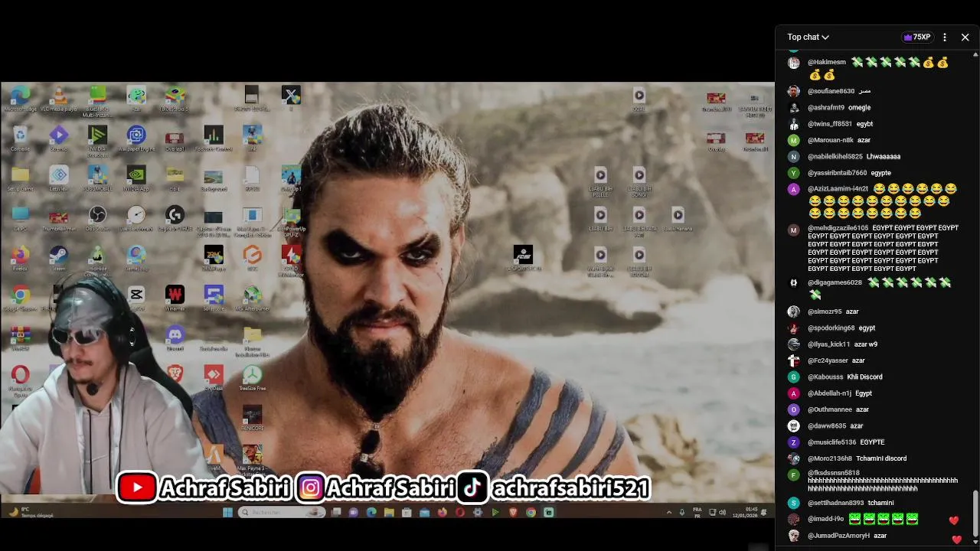Open the AnyDesk desktop shortcut
980x551 pixels.
[x=214, y=377]
